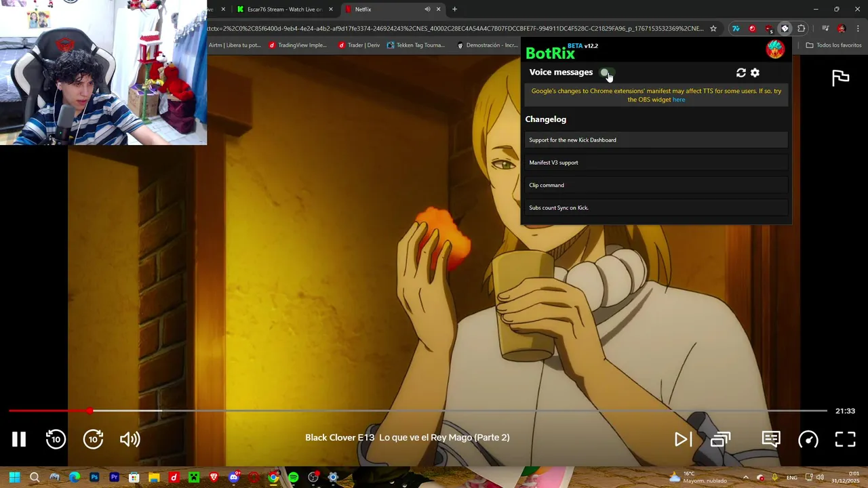Viewport: 868px width, 488px height.
Task: Open the episodes list icon
Action: click(x=720, y=439)
